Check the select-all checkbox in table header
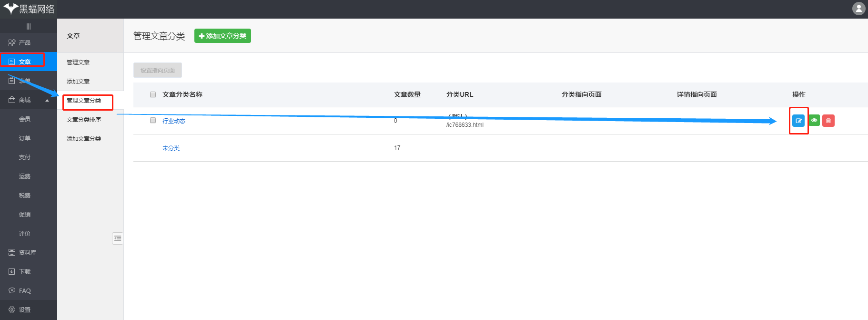Screen dimensions: 868x320 click(153, 94)
